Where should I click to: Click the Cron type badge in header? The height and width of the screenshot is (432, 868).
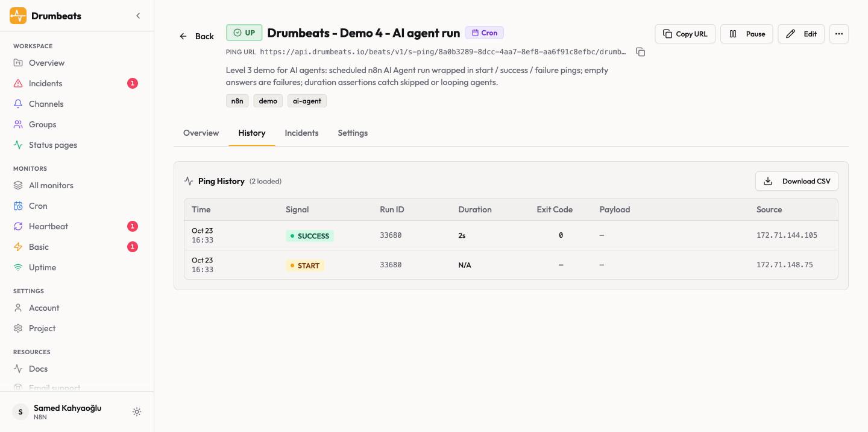485,33
